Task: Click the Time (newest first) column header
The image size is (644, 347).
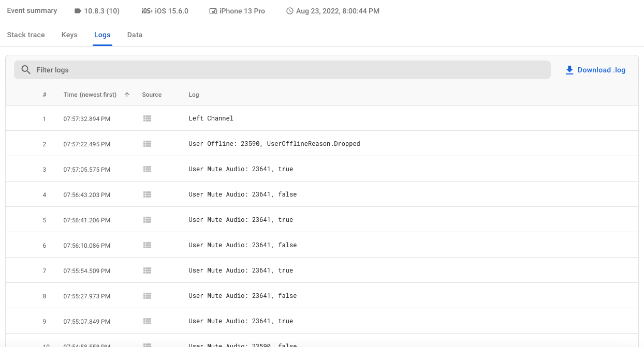Action: 90,95
